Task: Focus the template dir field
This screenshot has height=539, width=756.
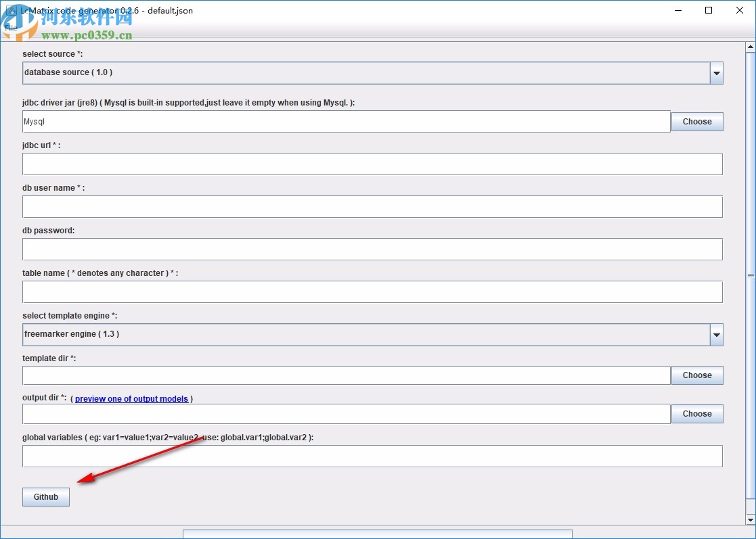Action: 346,375
